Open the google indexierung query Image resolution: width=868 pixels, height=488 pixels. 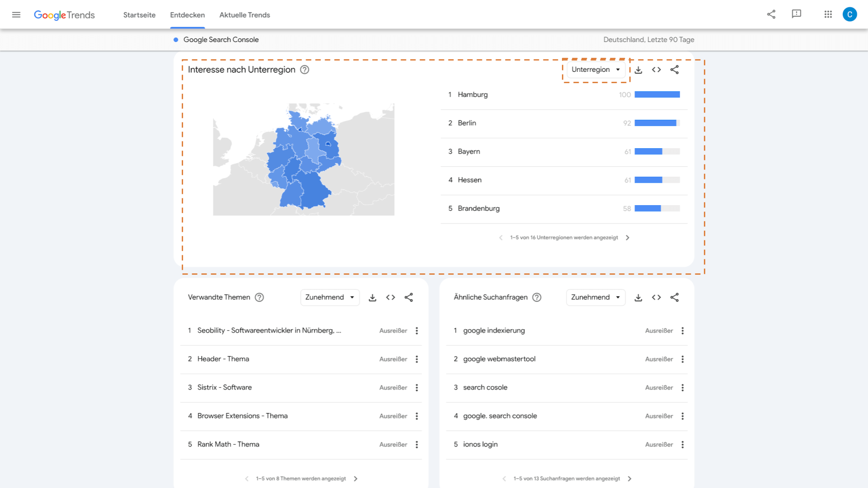tap(494, 331)
